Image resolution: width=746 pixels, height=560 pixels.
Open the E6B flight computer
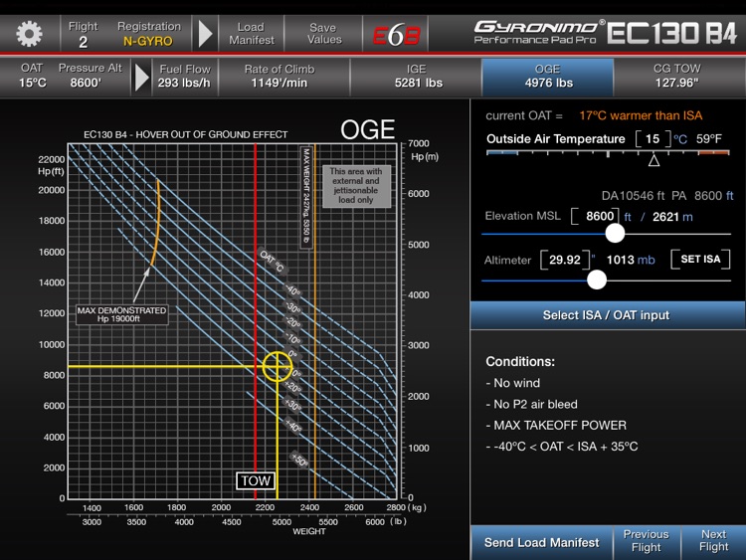pos(396,34)
